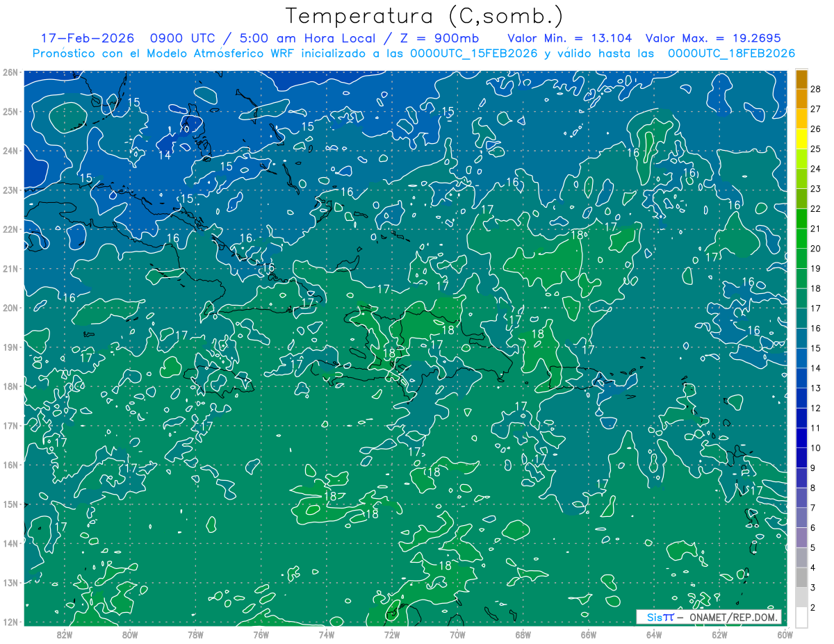The width and height of the screenshot is (834, 644).
Task: Click legend value "12" on the color bar
Action: [x=815, y=408]
